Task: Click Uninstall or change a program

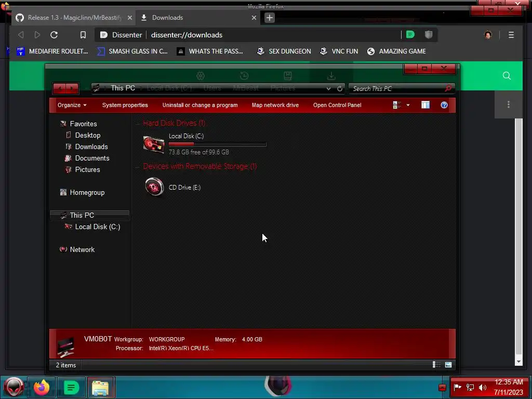Action: point(200,105)
